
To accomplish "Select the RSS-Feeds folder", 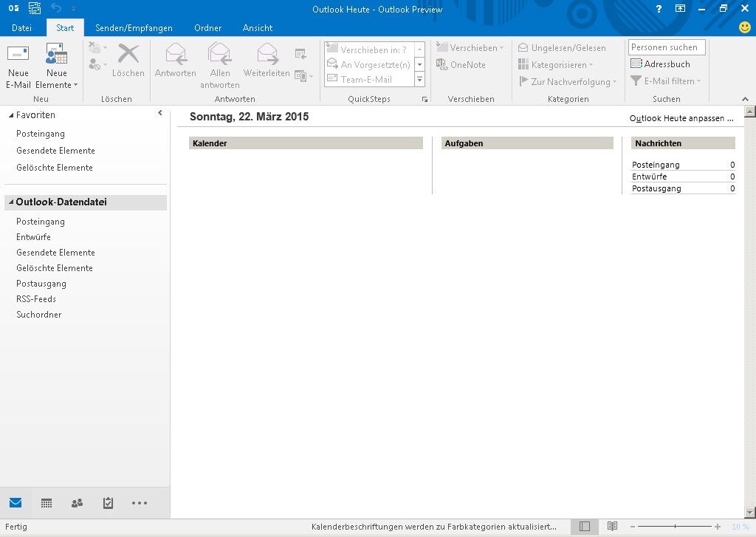I will (36, 299).
